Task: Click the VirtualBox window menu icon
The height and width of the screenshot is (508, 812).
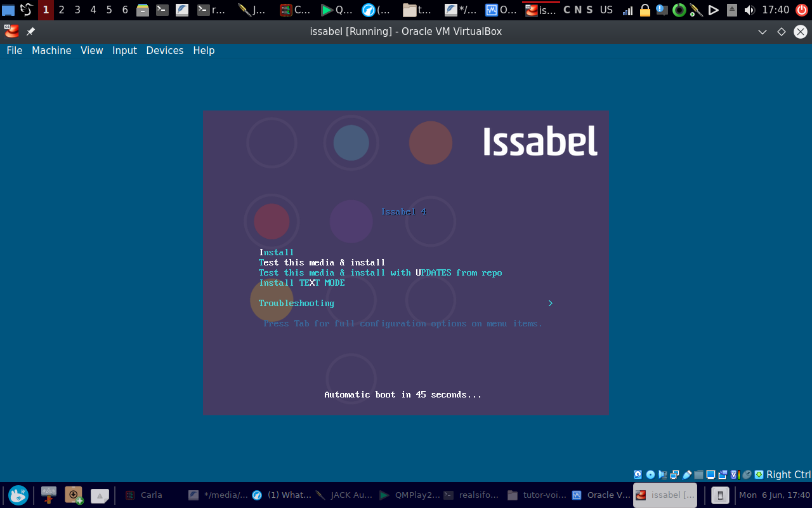Action: pos(11,31)
